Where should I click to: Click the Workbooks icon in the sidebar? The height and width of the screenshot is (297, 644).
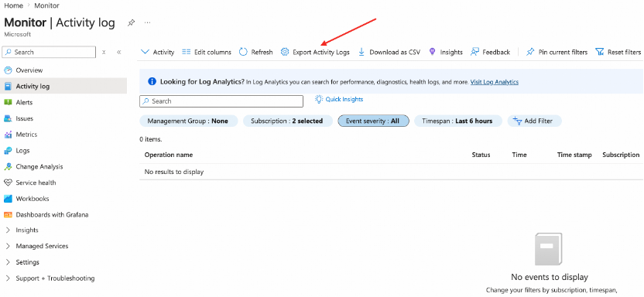pos(8,199)
